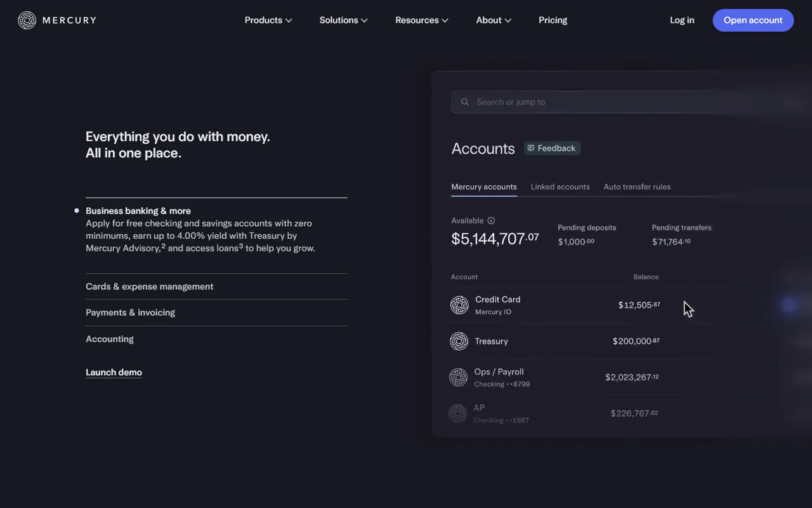Click the Feedback speech bubble icon

(x=531, y=149)
